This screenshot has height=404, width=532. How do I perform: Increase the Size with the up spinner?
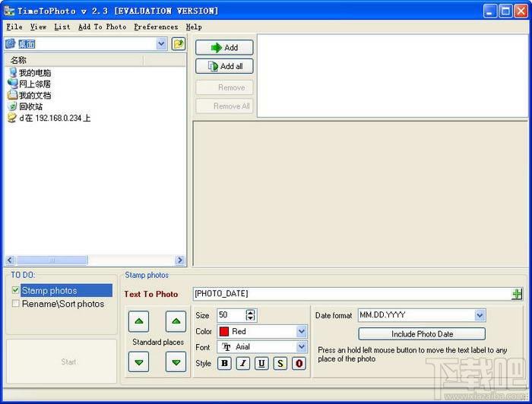click(250, 312)
